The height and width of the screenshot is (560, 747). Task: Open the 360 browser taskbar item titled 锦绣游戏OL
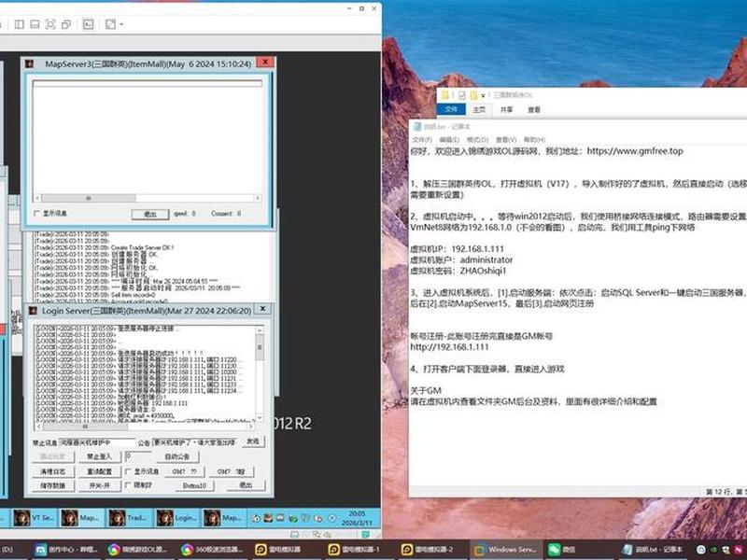point(137,550)
